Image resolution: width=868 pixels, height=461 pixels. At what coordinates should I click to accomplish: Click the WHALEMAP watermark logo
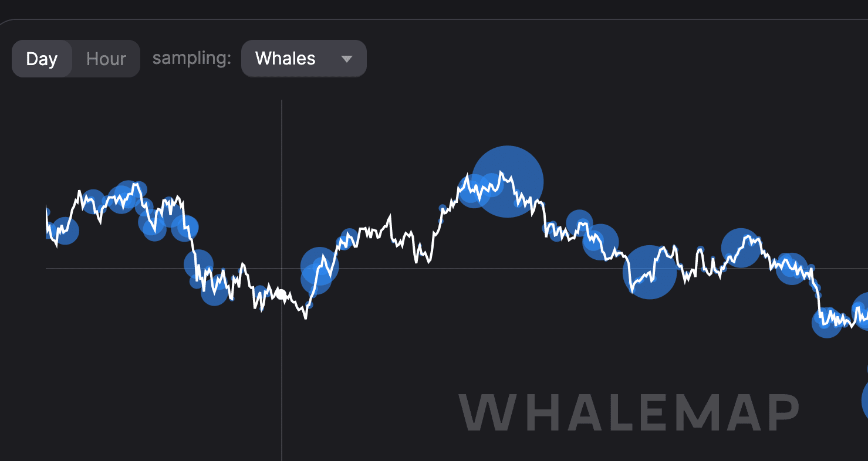coord(629,413)
